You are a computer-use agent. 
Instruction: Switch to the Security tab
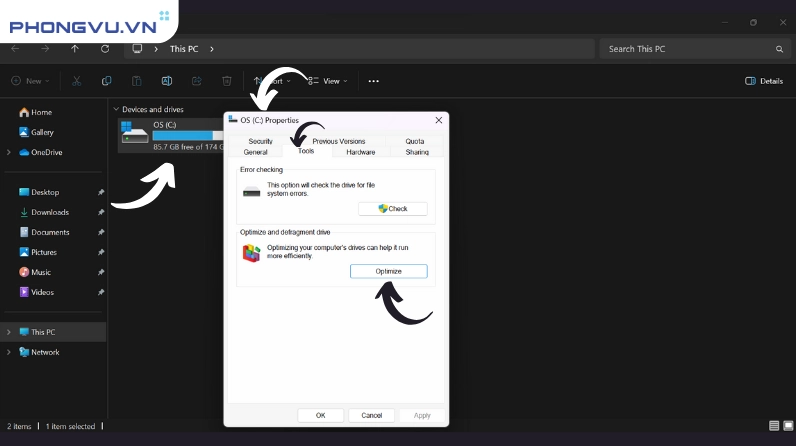click(x=260, y=141)
